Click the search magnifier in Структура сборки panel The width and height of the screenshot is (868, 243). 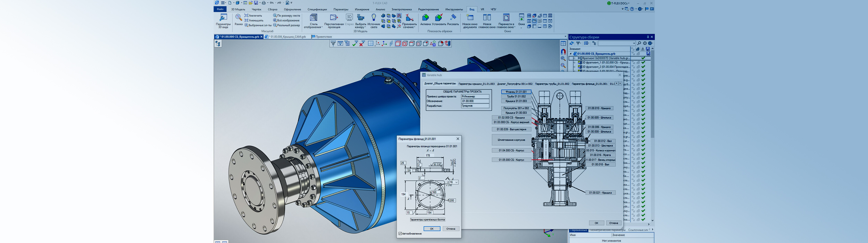(x=639, y=43)
